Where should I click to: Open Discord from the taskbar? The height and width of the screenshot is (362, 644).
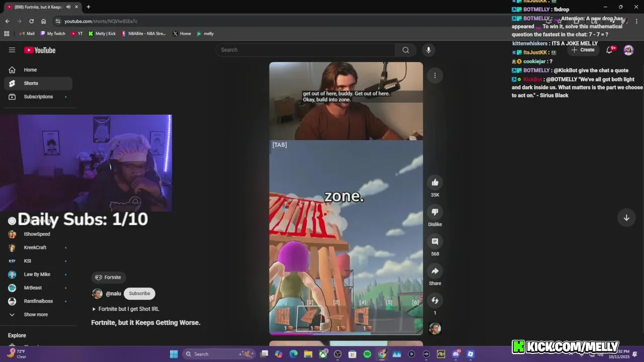(x=456, y=354)
